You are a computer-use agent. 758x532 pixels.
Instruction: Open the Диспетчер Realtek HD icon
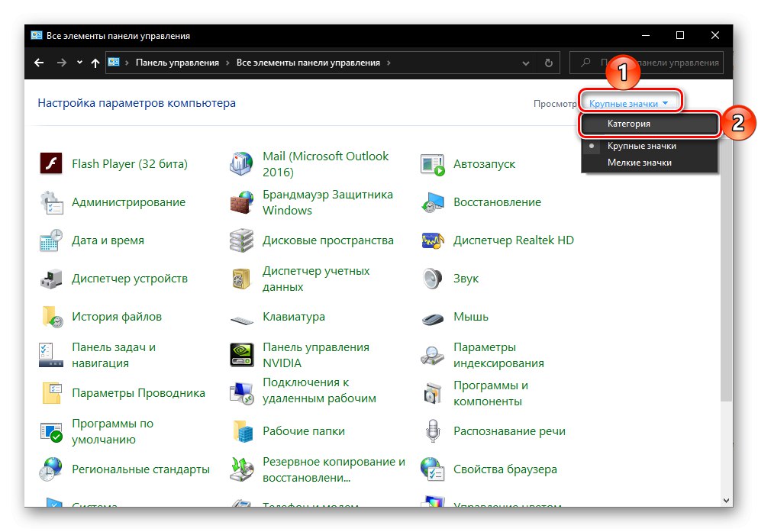432,240
